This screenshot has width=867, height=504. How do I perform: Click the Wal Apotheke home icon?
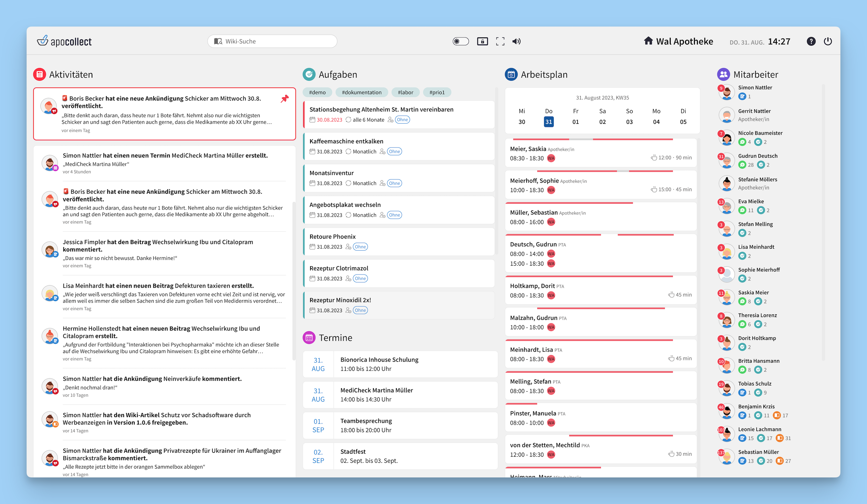click(648, 41)
